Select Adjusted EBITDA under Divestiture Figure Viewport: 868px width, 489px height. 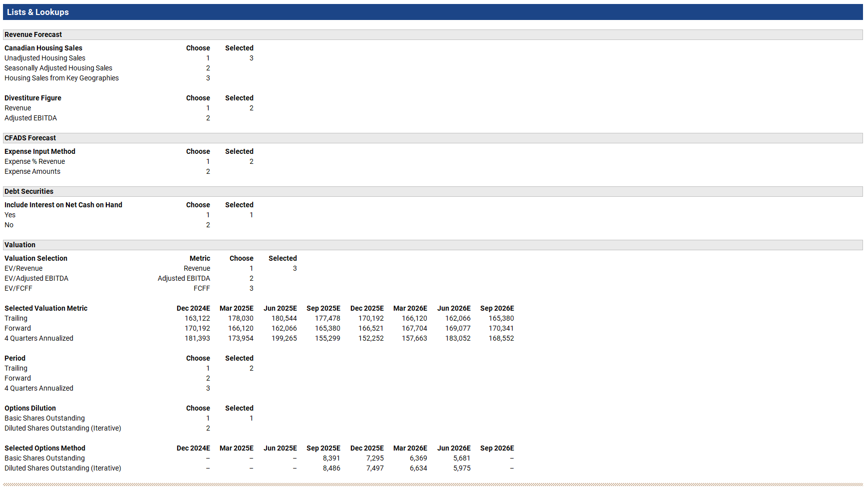31,118
